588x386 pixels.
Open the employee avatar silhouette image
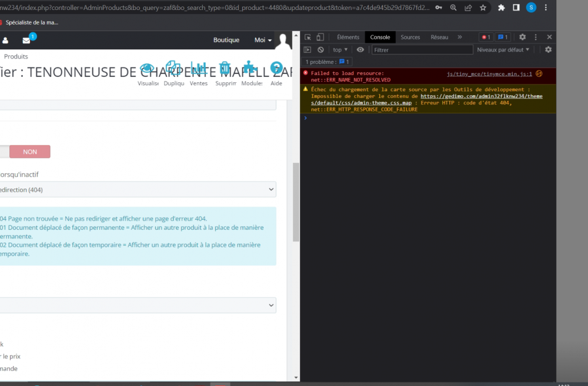coord(283,41)
